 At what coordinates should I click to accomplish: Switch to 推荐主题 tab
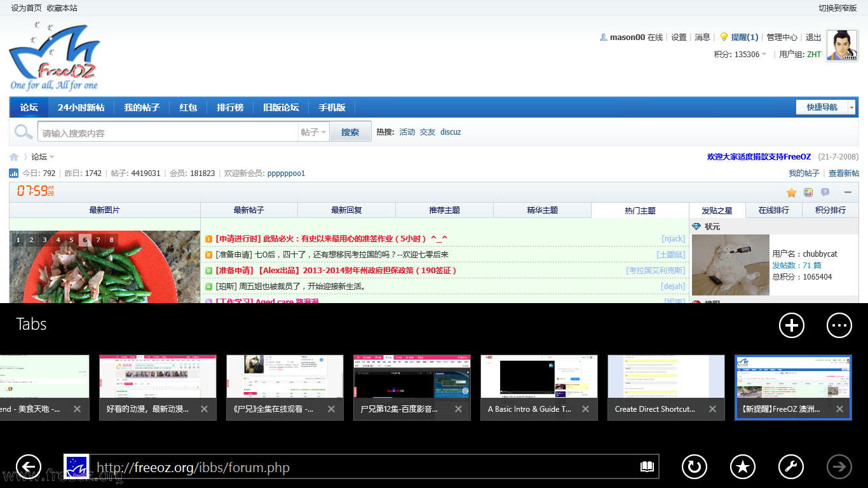tap(445, 210)
